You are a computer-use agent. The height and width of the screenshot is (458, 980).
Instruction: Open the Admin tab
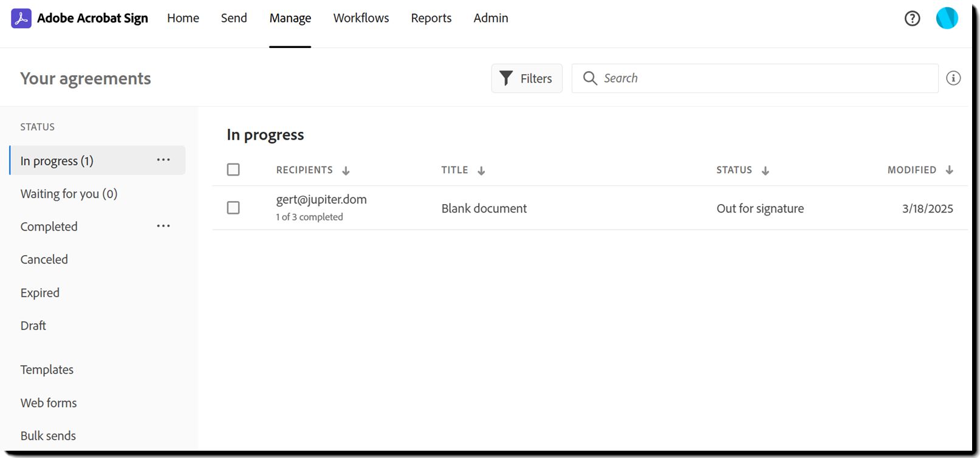pos(491,18)
